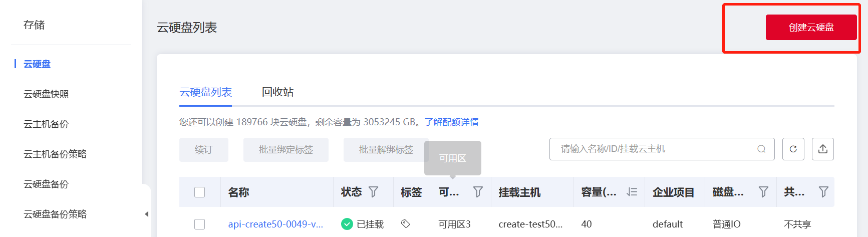Click the default project cell

click(668, 224)
